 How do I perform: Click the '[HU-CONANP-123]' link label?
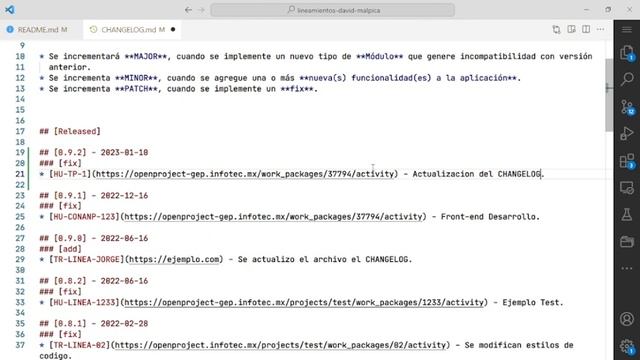click(x=84, y=217)
